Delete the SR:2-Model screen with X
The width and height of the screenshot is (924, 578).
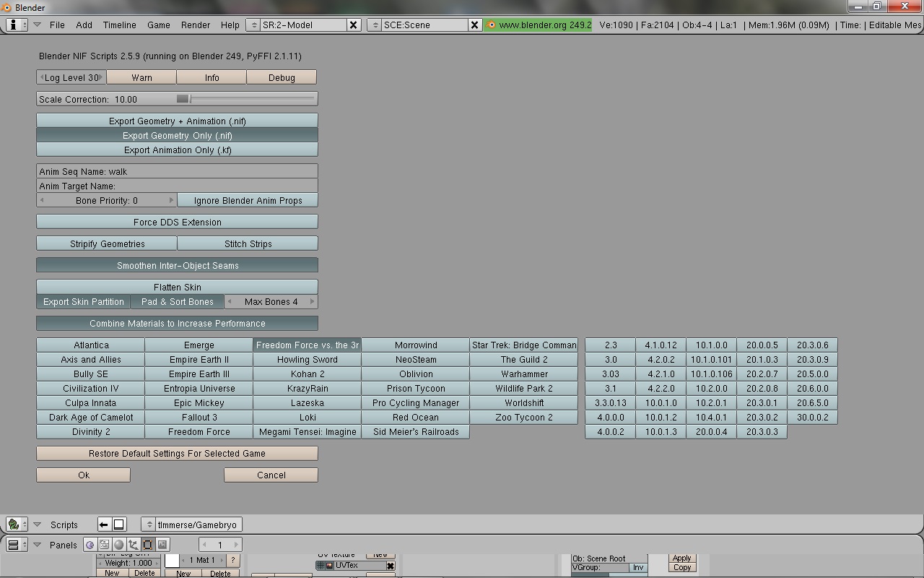(x=353, y=25)
